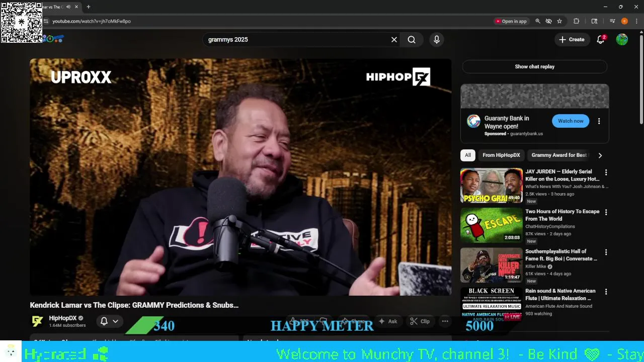This screenshot has width=644, height=362.
Task: Click the Ask button
Action: (x=388, y=321)
